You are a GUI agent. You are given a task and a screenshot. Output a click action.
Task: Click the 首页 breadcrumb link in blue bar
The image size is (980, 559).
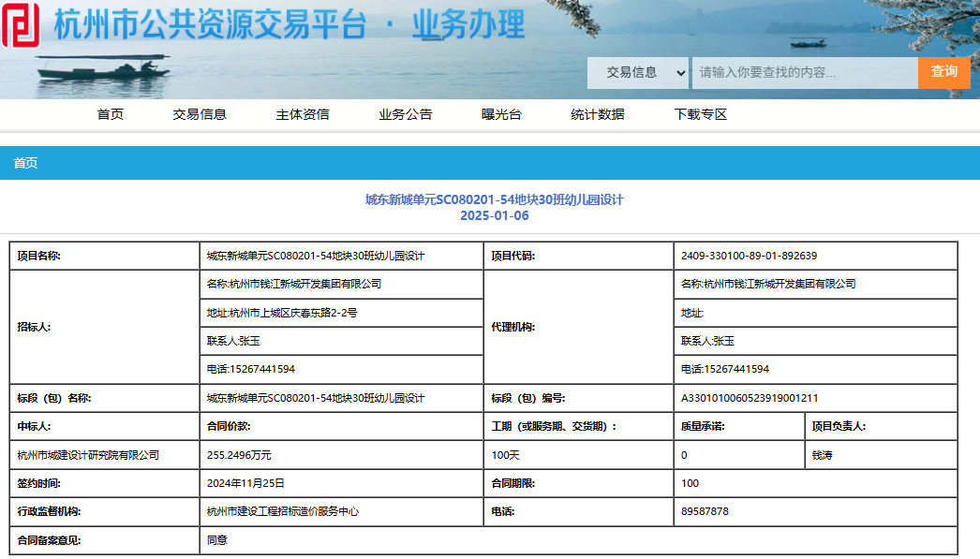[x=25, y=163]
